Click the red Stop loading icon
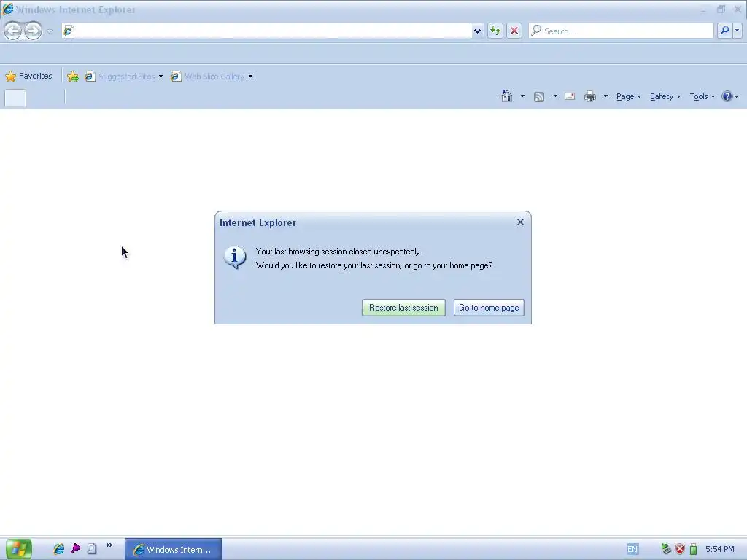Screen dimensions: 747x560 click(x=514, y=31)
